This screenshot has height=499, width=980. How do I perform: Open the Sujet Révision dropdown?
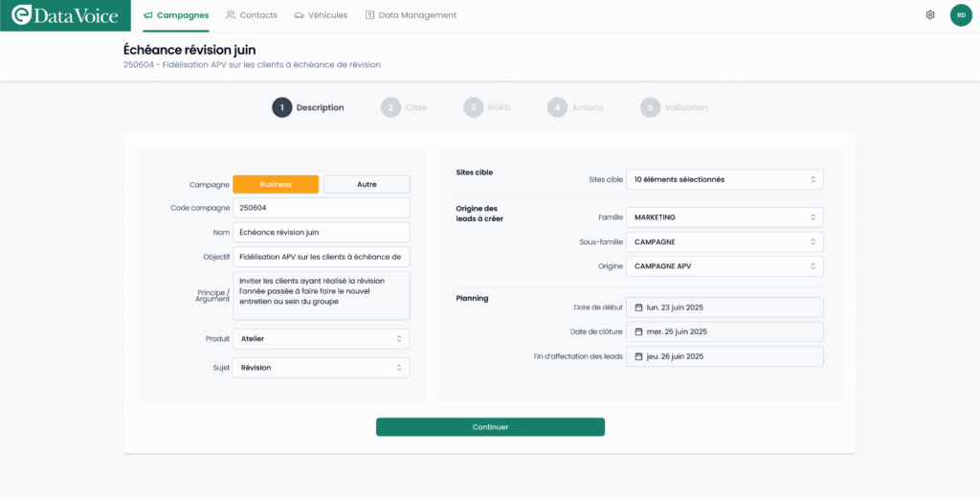coord(321,368)
